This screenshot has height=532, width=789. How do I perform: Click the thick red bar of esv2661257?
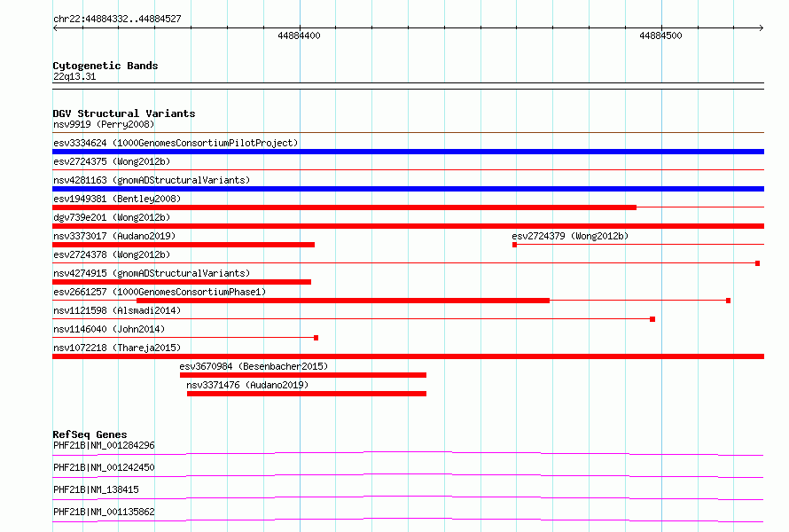pos(343,301)
